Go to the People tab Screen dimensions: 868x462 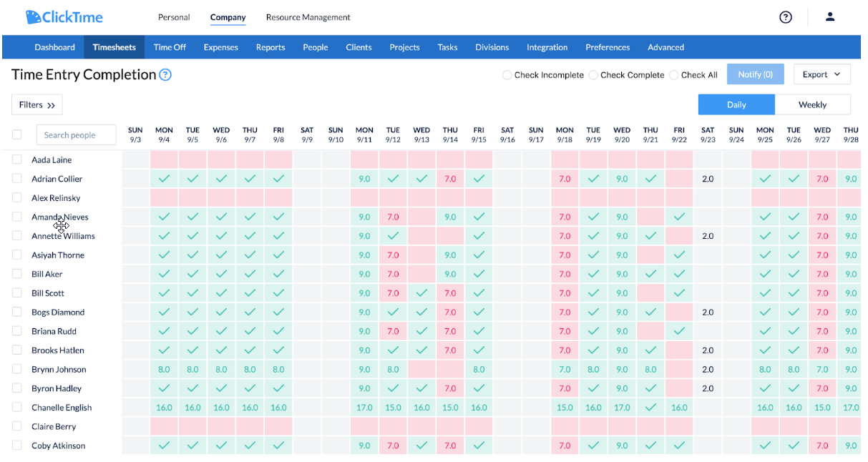point(316,47)
